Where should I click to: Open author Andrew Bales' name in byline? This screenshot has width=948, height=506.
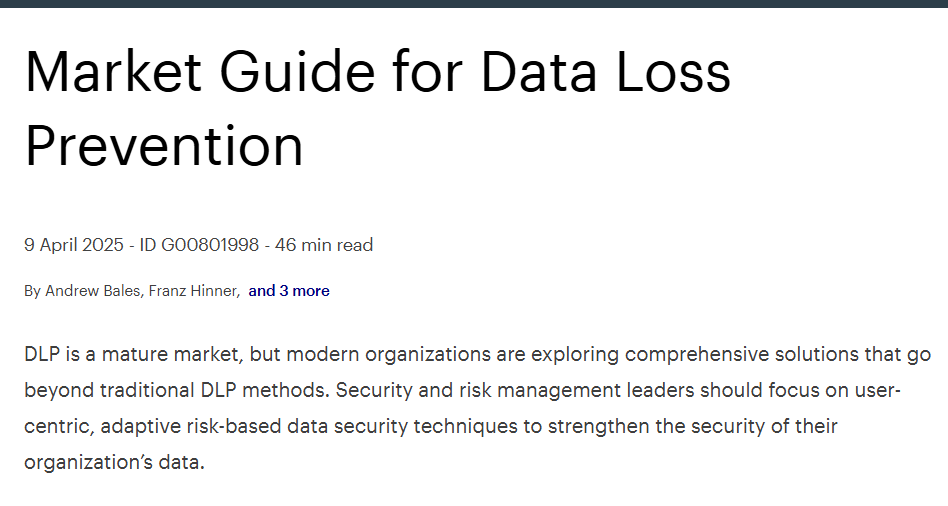(x=88, y=291)
